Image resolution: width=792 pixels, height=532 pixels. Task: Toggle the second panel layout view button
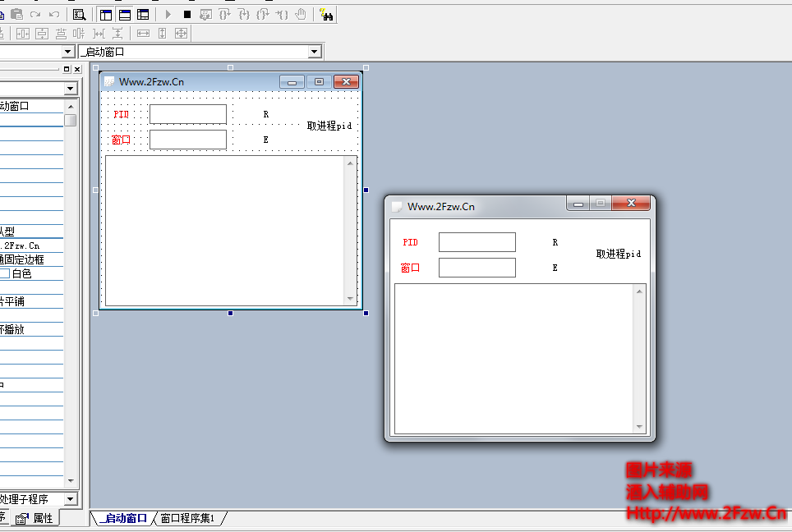click(x=125, y=14)
